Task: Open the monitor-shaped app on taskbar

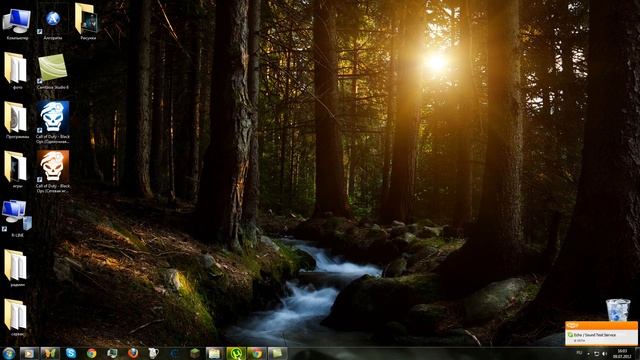Action: [112, 353]
